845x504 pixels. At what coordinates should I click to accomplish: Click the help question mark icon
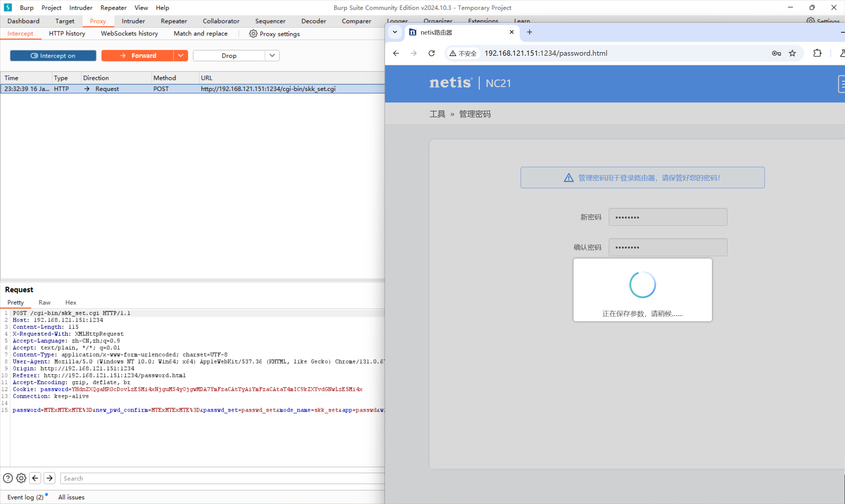[8, 478]
